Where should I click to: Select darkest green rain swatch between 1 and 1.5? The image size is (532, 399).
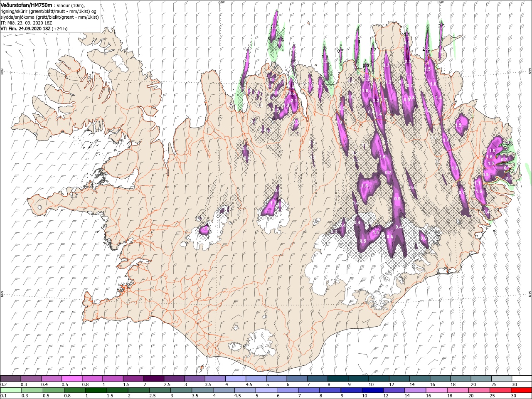(96, 390)
